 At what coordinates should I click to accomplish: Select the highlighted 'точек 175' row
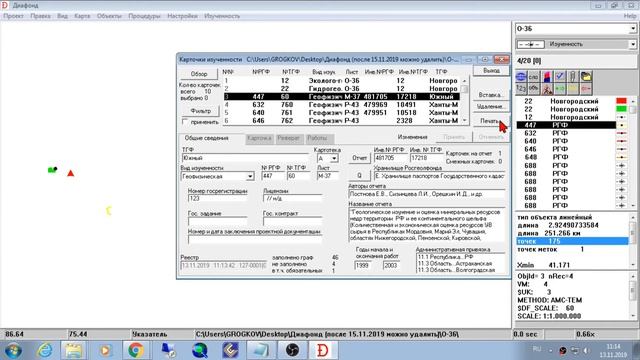(572, 241)
